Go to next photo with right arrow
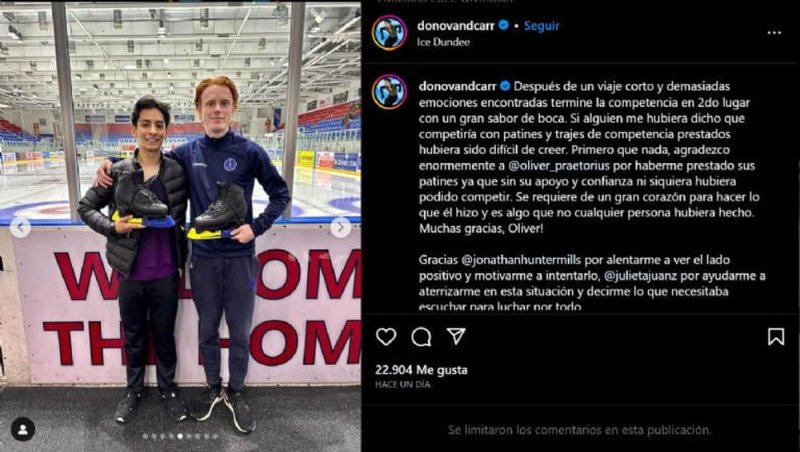 point(340,228)
